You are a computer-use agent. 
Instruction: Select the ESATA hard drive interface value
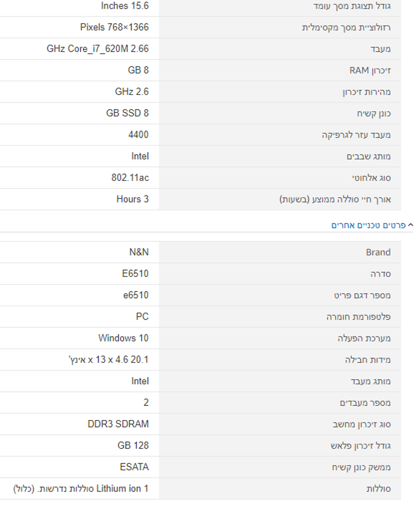tap(134, 467)
